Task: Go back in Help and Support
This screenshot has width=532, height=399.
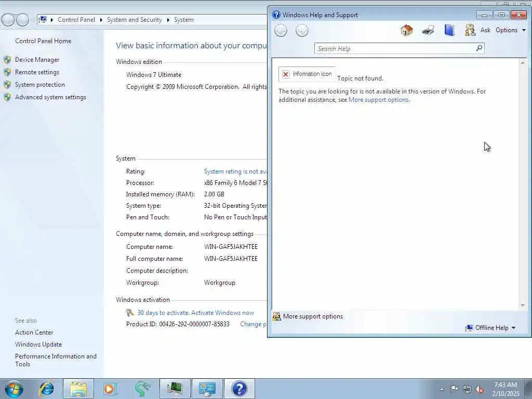Action: click(x=281, y=31)
